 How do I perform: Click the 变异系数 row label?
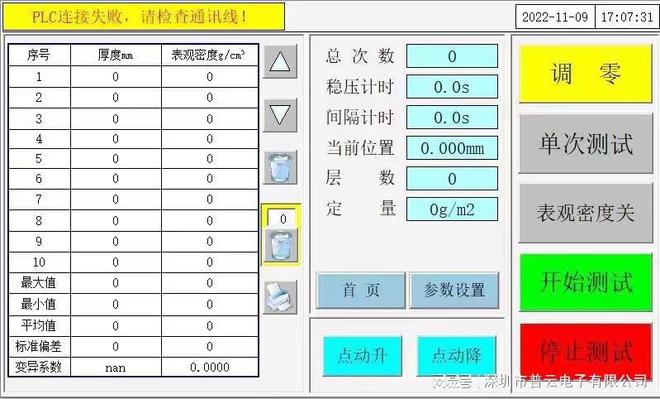pyautogui.click(x=39, y=367)
